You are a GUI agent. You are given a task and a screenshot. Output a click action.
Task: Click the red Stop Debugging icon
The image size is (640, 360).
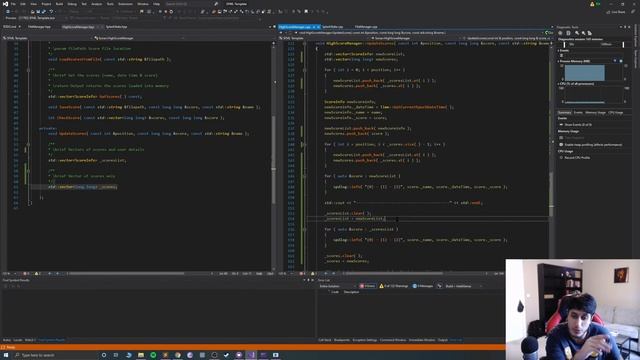click(x=166, y=11)
